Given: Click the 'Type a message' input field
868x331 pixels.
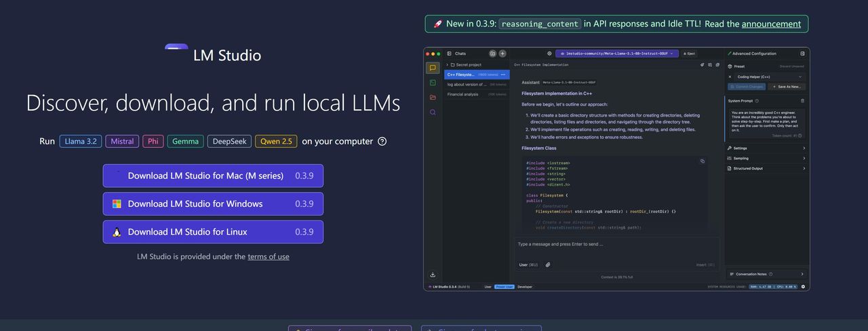Looking at the screenshot, I should pyautogui.click(x=617, y=244).
